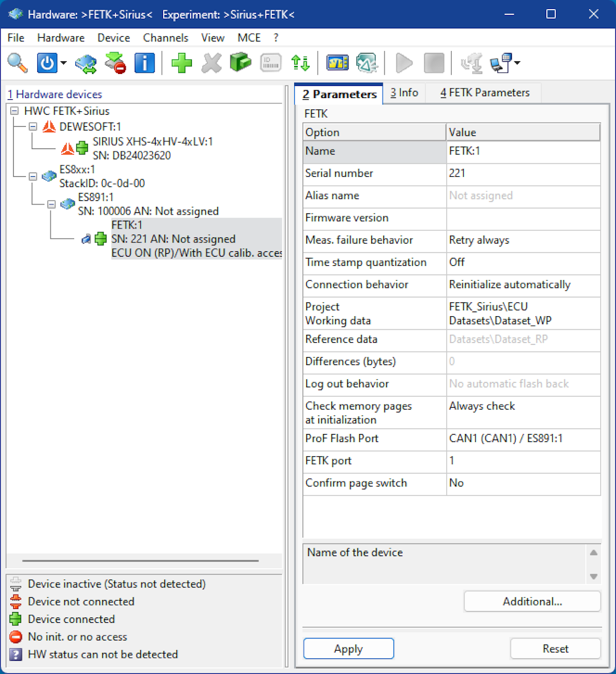Viewport: 616px width, 674px height.
Task: Click the 1 Hardware devices header
Action: [x=55, y=94]
